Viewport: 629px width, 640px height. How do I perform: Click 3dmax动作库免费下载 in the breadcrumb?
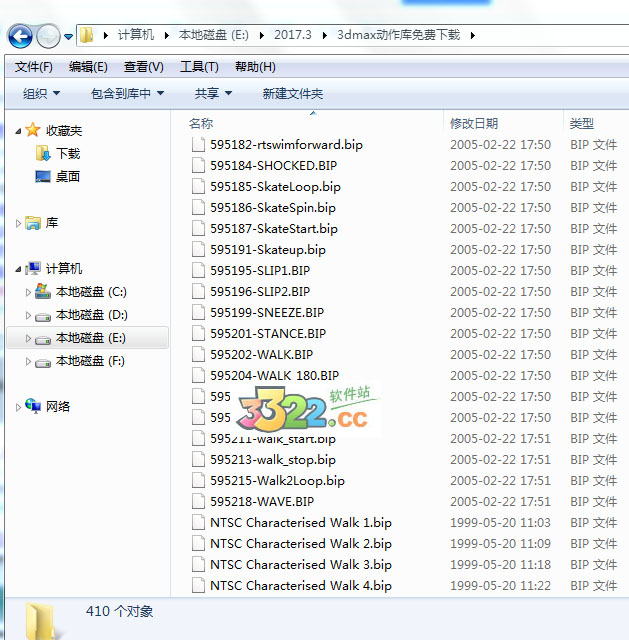pos(399,35)
